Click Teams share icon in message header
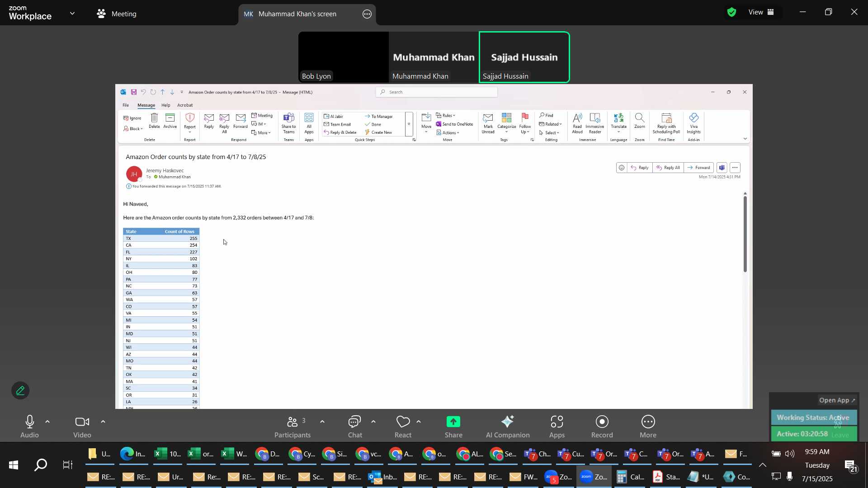The width and height of the screenshot is (868, 488). tap(722, 168)
